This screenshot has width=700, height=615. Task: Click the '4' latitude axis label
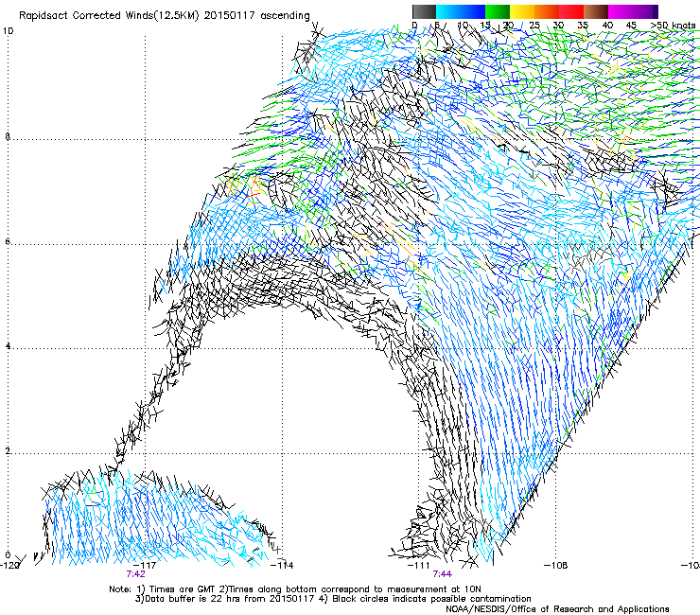[x=8, y=346]
